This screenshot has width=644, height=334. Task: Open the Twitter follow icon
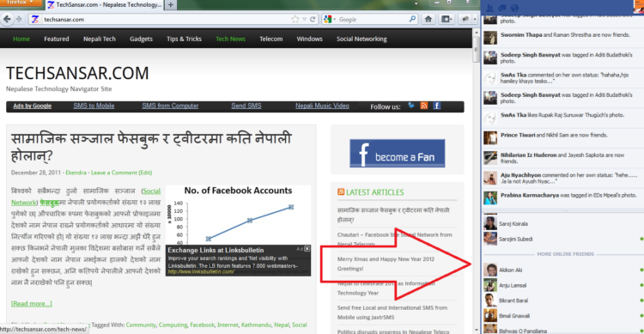pyautogui.click(x=411, y=106)
